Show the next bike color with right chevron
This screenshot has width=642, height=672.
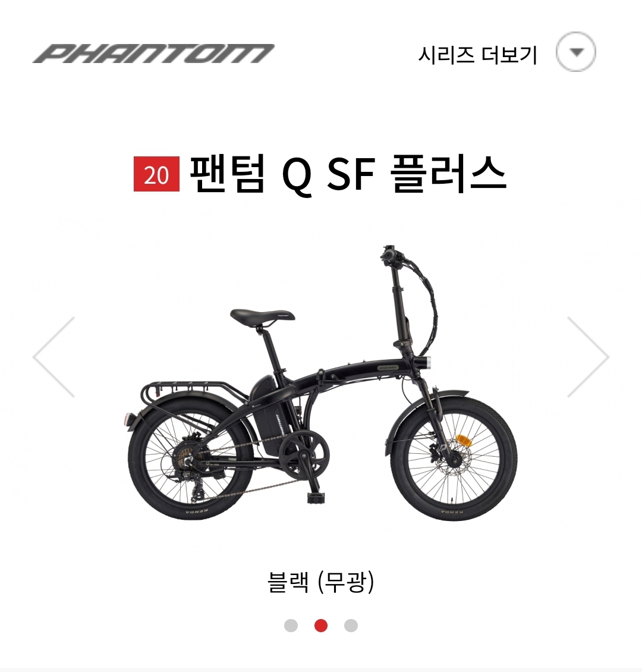(x=587, y=357)
